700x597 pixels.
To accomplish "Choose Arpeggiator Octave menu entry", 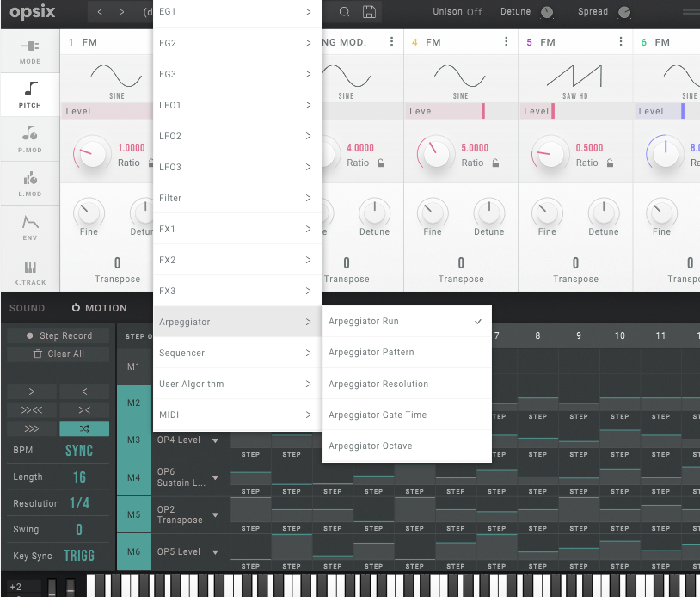I will coord(407,446).
